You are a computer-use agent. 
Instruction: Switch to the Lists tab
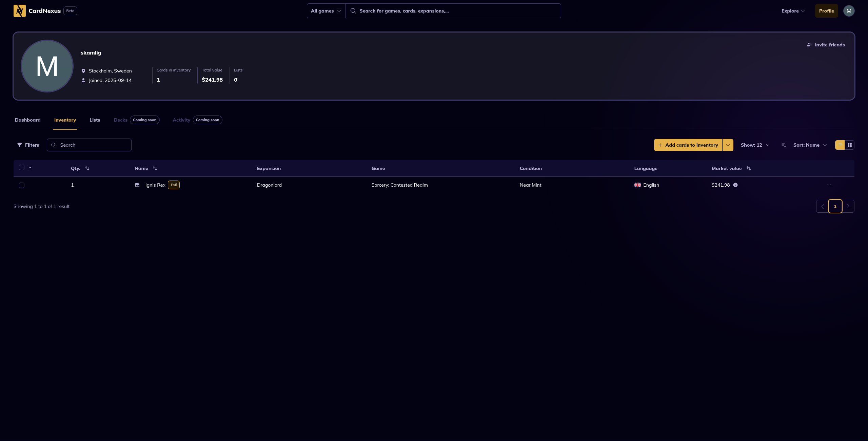coord(95,120)
